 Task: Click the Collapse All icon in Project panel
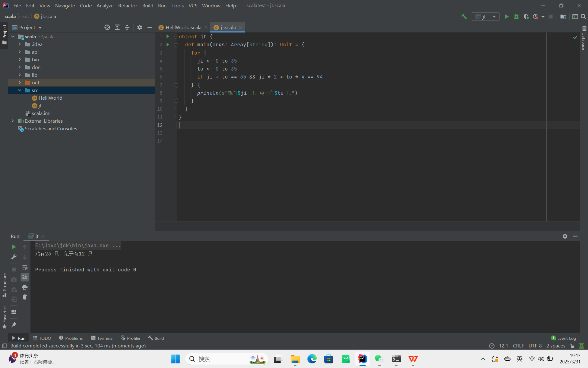(127, 27)
